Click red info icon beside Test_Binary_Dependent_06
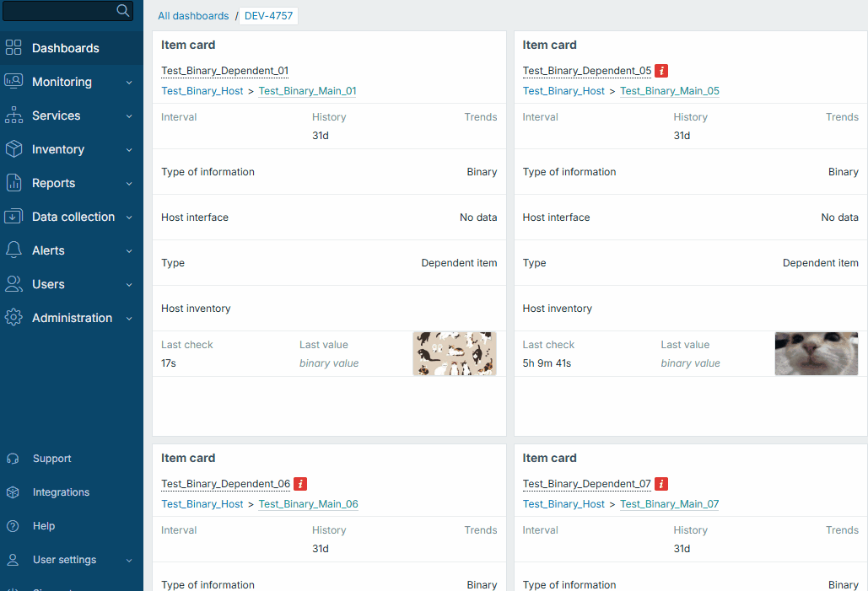868x591 pixels. click(x=300, y=484)
